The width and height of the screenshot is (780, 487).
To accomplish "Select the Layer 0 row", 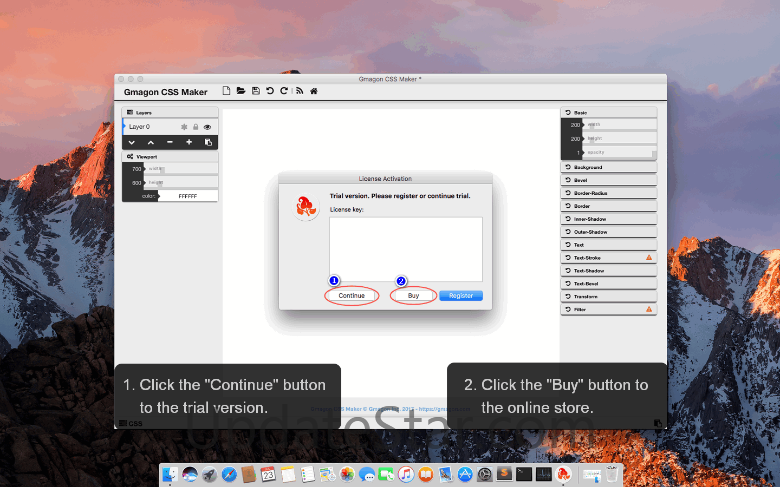I will (170, 127).
